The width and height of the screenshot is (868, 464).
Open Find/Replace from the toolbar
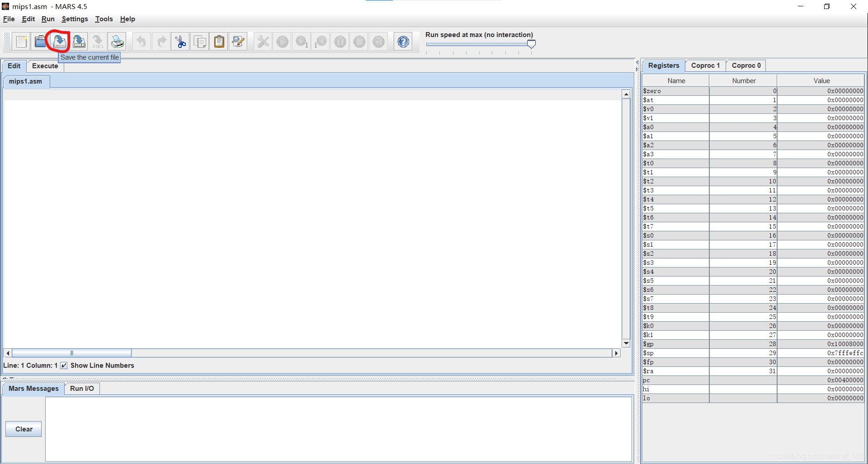(x=238, y=42)
